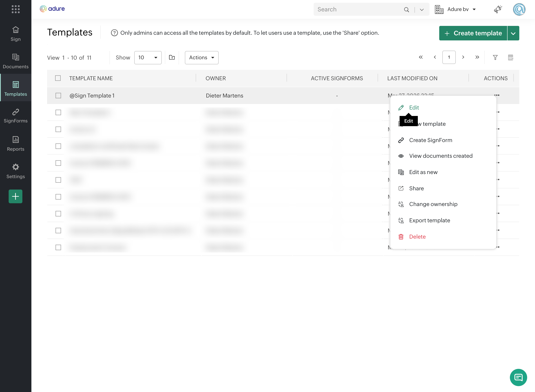The image size is (535, 392).
Task: Open the Actions dropdown
Action: (202, 58)
